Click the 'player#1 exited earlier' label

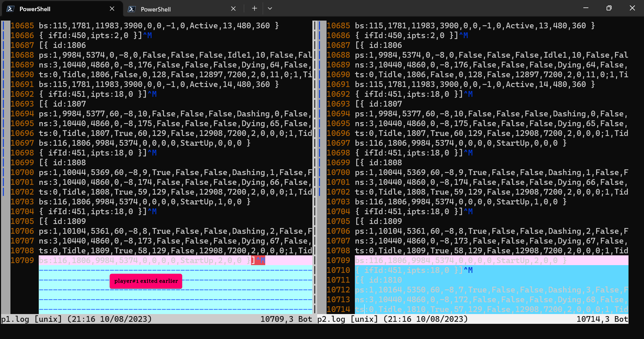146,281
